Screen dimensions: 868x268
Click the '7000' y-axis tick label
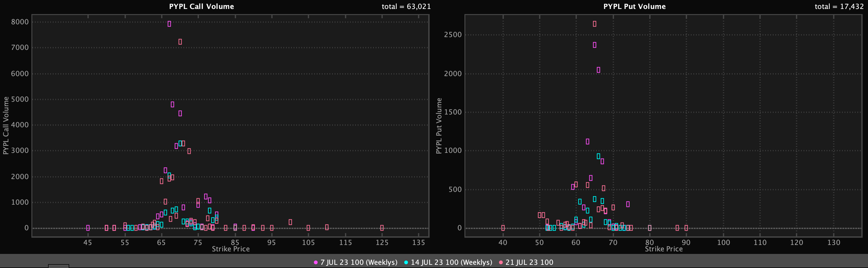click(x=20, y=47)
